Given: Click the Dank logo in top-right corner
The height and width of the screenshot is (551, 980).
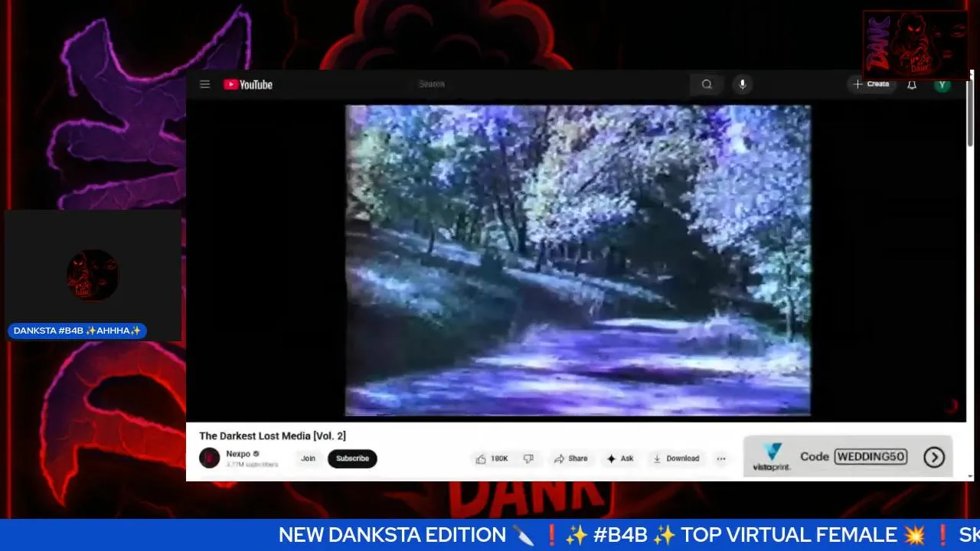Looking at the screenshot, I should tap(916, 44).
